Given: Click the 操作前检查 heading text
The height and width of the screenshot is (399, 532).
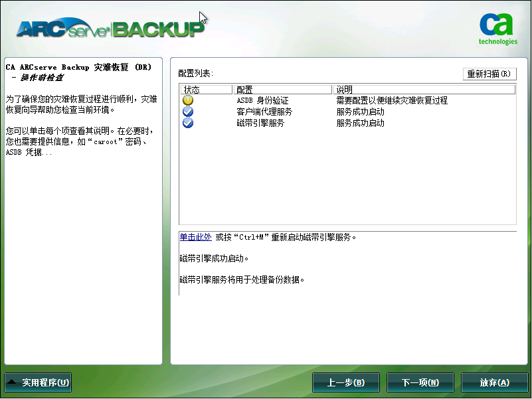Looking at the screenshot, I should (40, 77).
